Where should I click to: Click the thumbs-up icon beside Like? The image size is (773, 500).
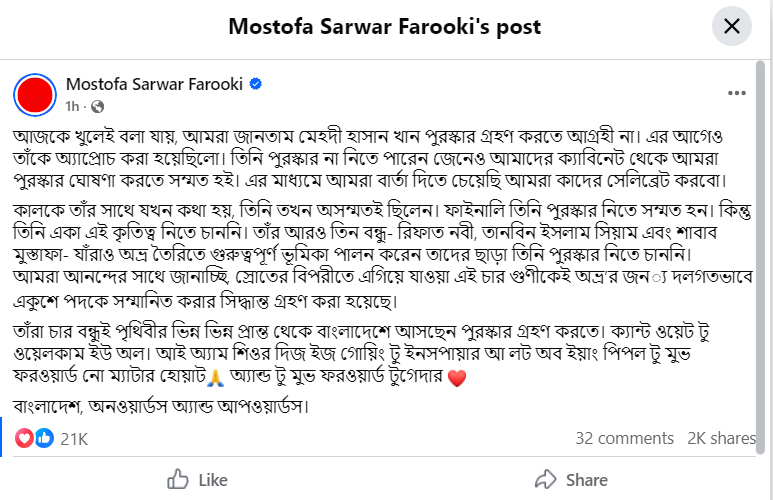[x=178, y=479]
